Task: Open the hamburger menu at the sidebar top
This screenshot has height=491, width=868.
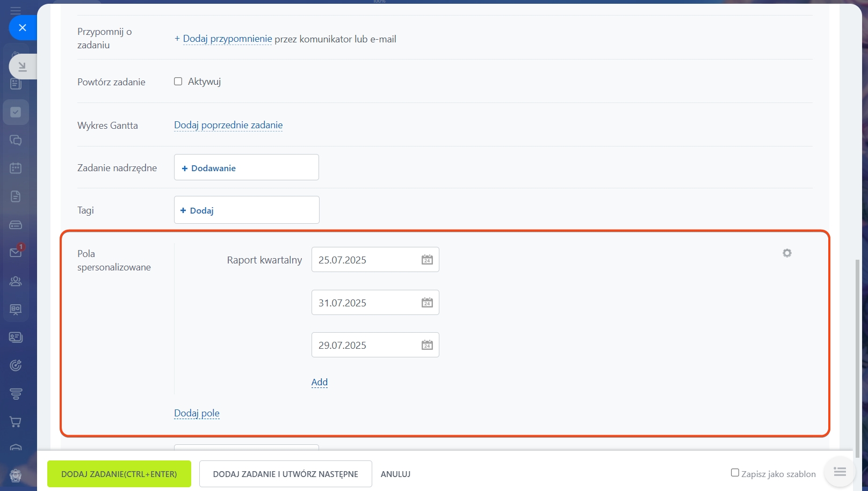Action: [16, 10]
